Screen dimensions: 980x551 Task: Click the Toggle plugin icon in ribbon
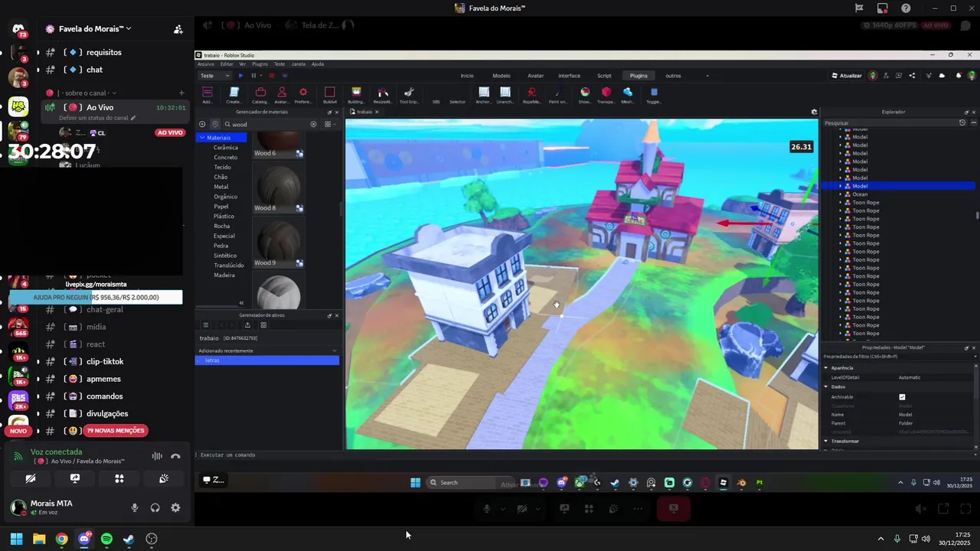pyautogui.click(x=654, y=93)
